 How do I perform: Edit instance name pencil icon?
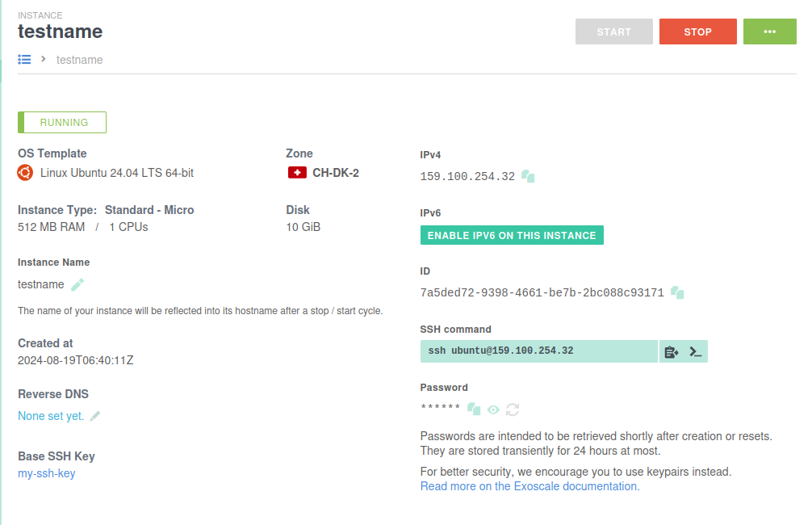77,284
